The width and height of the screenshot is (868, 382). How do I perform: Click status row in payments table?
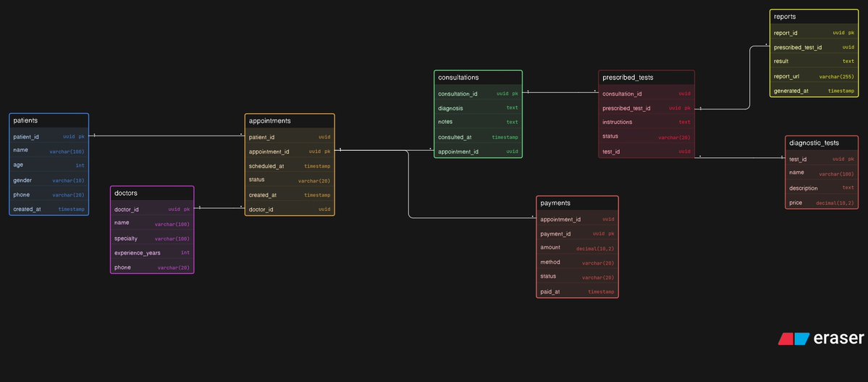[578, 277]
